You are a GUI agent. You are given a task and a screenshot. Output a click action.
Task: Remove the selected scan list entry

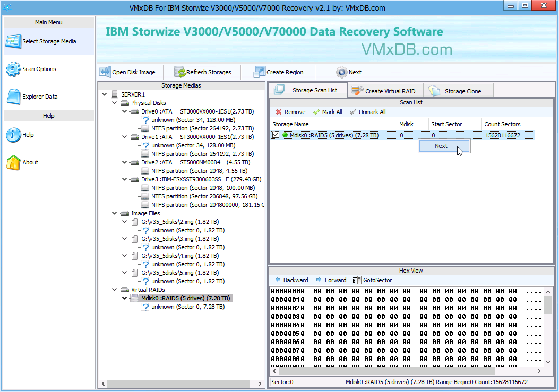(x=290, y=112)
